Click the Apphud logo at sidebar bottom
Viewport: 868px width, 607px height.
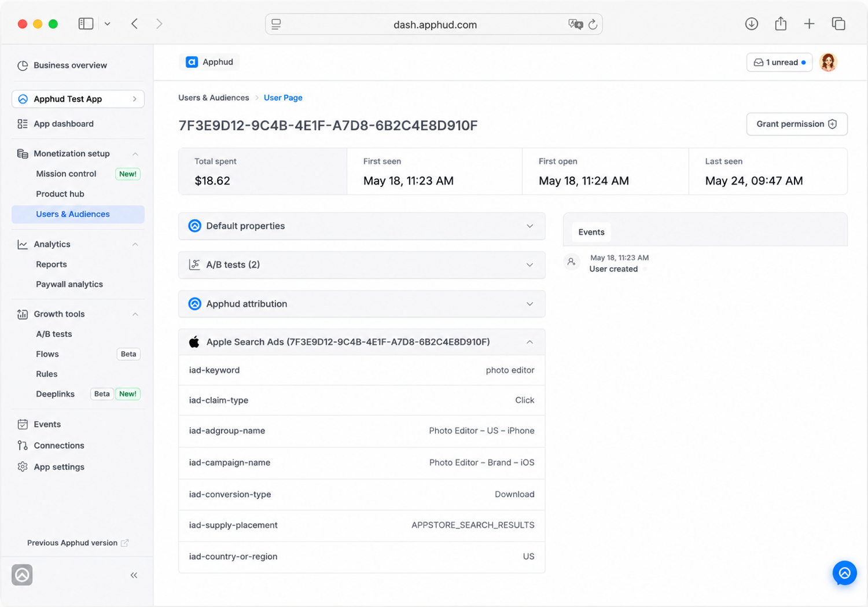coord(22,575)
